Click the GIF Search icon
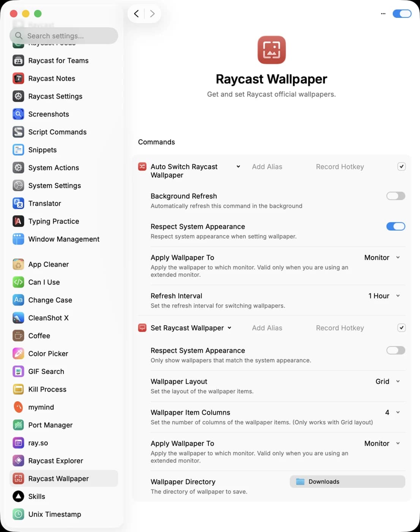 pos(18,371)
